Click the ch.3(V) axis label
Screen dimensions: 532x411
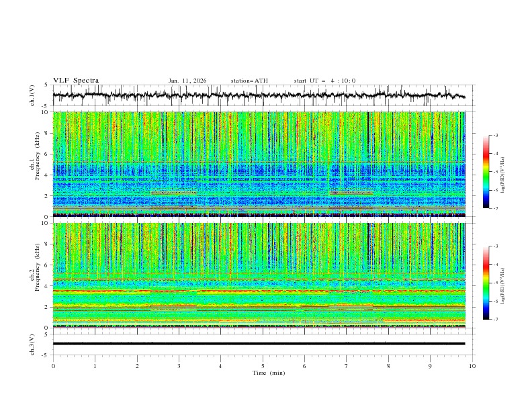coord(32,343)
